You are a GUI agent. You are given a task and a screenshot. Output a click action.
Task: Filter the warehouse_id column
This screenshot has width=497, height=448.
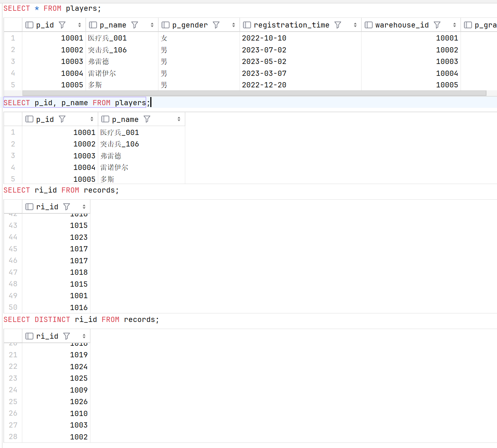point(437,25)
